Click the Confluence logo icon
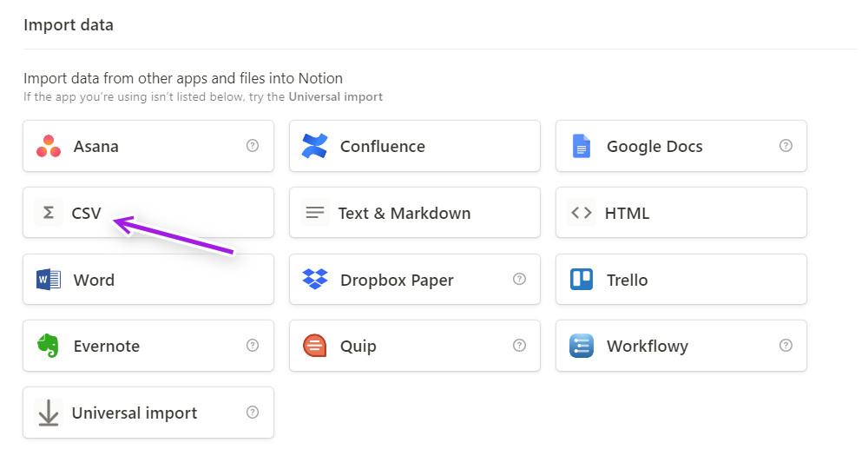The width and height of the screenshot is (868, 469). coord(314,146)
